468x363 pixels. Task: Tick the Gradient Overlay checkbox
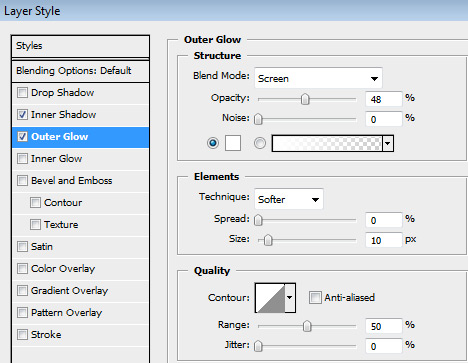[x=22, y=290]
